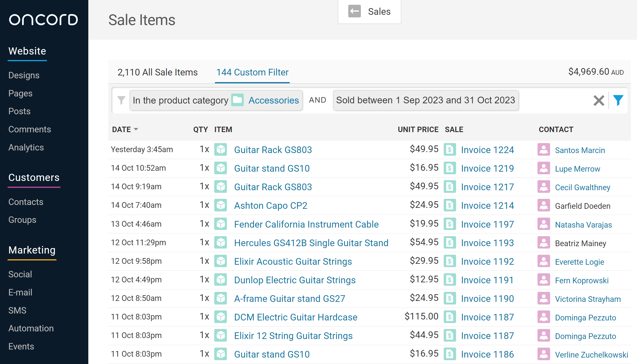The height and width of the screenshot is (364, 637).
Task: Open Social in the sidebar
Action: pos(20,274)
